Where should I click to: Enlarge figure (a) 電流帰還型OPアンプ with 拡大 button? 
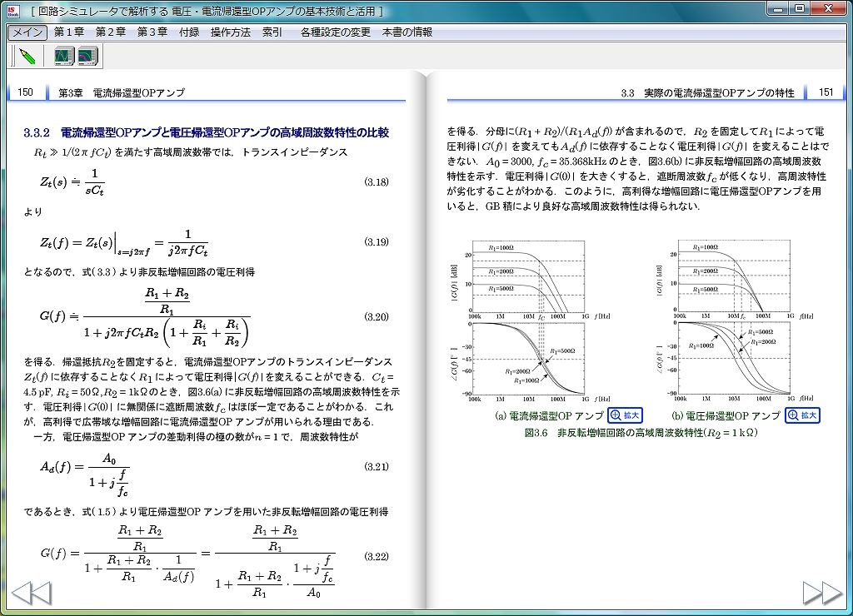pyautogui.click(x=625, y=415)
